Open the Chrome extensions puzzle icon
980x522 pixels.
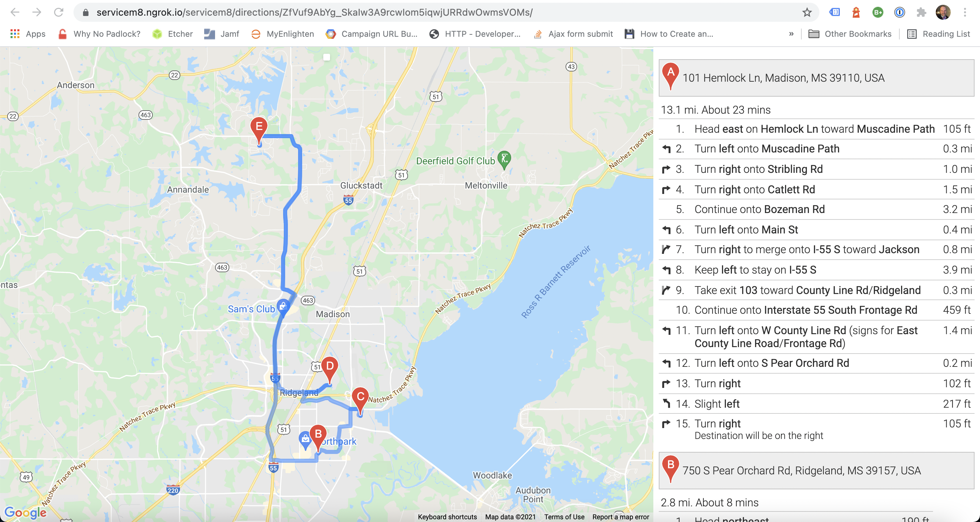(x=921, y=12)
